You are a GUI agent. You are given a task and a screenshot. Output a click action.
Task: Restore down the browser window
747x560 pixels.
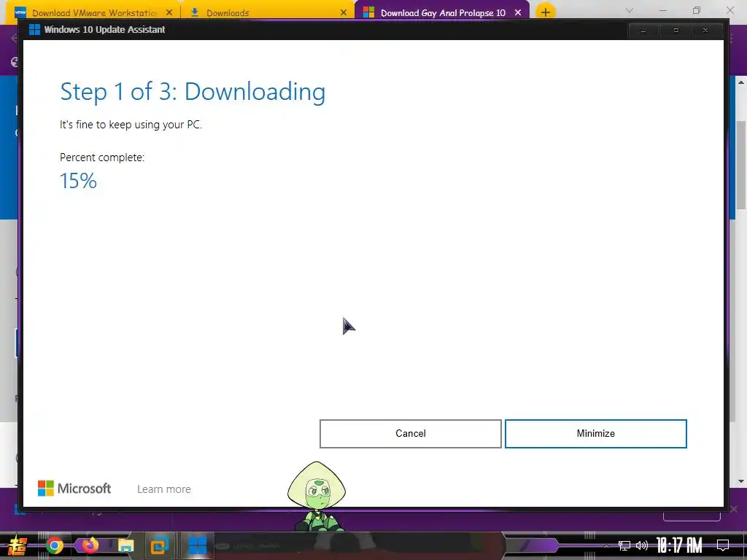click(x=697, y=10)
